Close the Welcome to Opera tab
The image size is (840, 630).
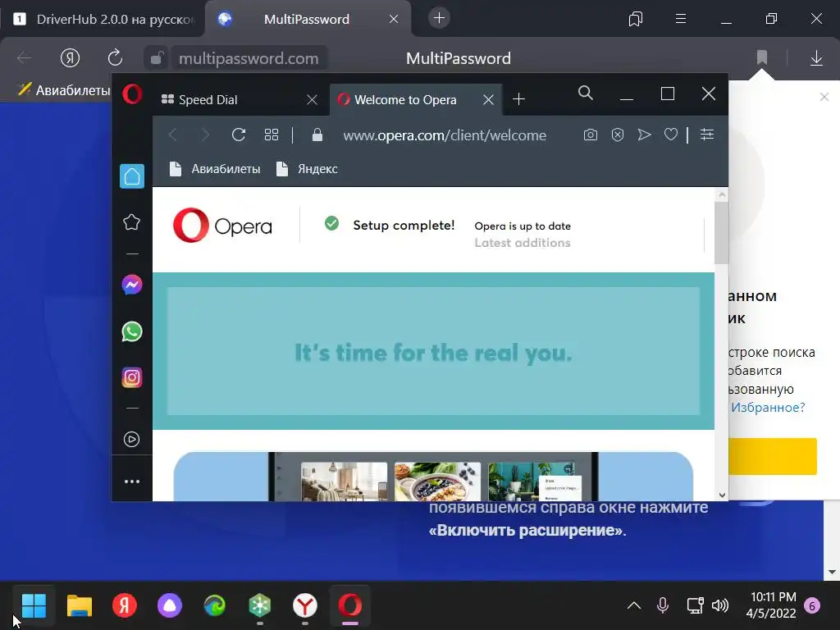coord(488,99)
